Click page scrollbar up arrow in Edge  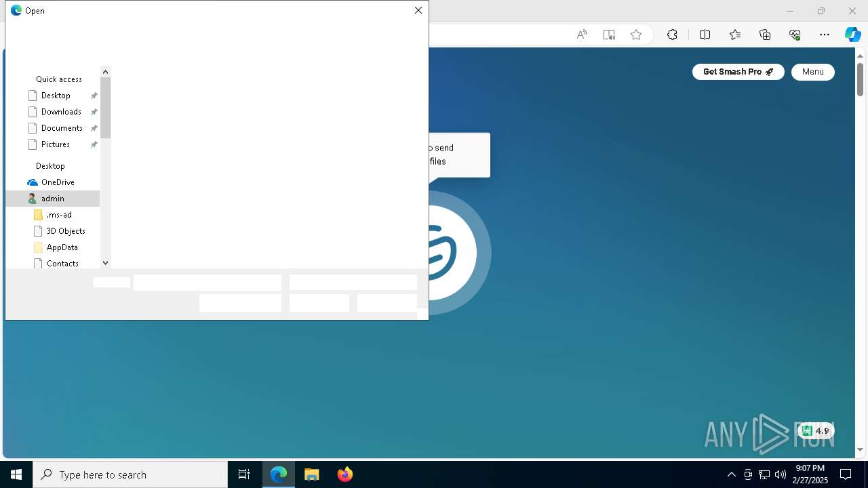coord(860,56)
